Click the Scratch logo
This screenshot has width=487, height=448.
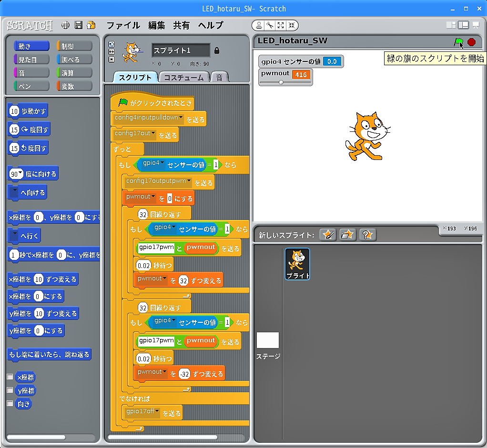click(30, 25)
